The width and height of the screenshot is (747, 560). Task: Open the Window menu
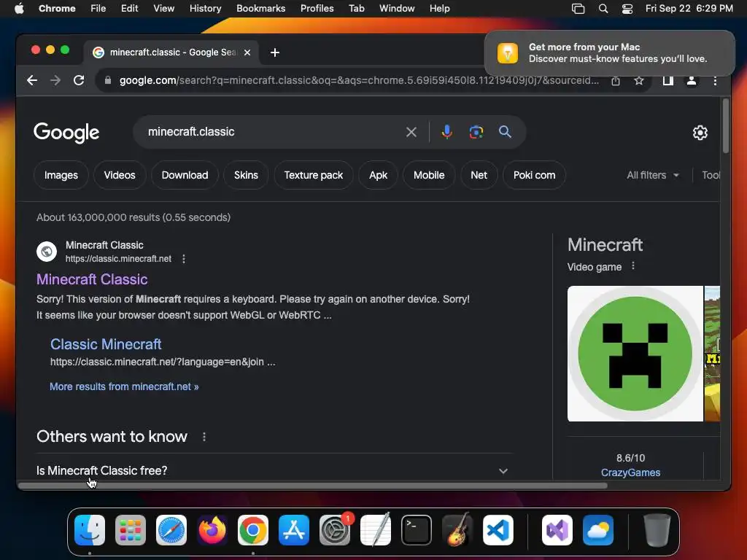[397, 9]
